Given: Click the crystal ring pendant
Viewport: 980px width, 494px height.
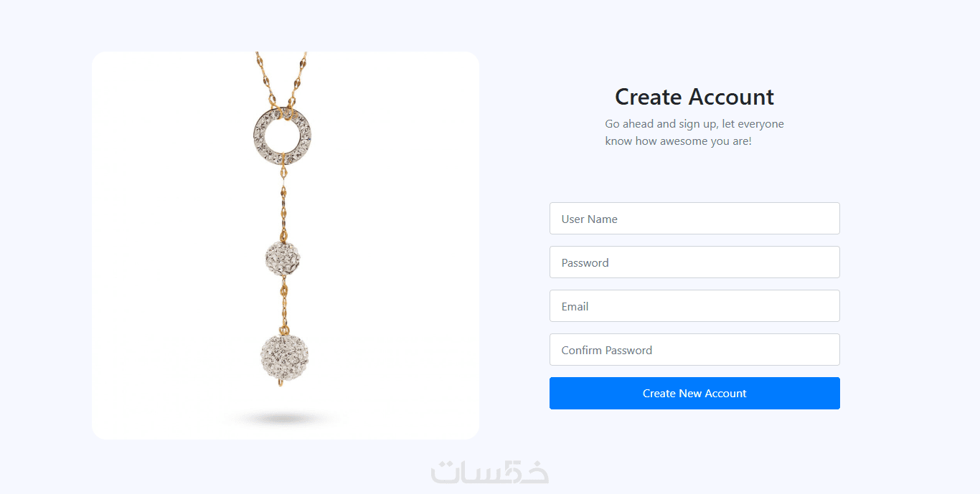Looking at the screenshot, I should [282, 136].
